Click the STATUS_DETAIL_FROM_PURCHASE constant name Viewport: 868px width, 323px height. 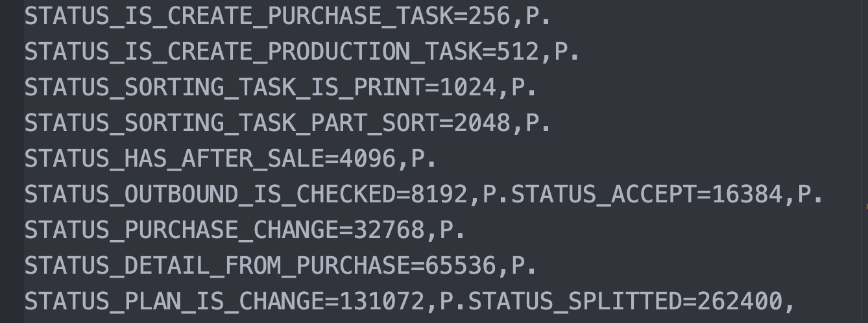pyautogui.click(x=217, y=265)
